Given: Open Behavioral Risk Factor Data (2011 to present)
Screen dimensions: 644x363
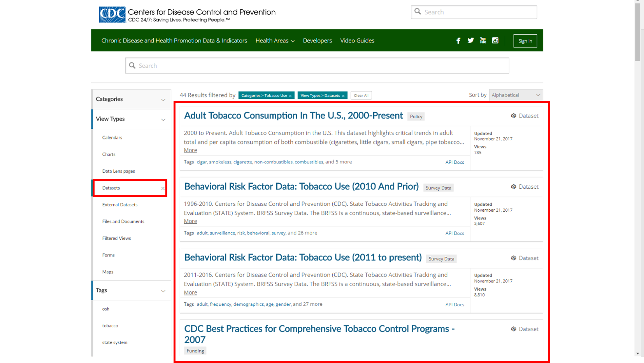Looking at the screenshot, I should tap(303, 257).
